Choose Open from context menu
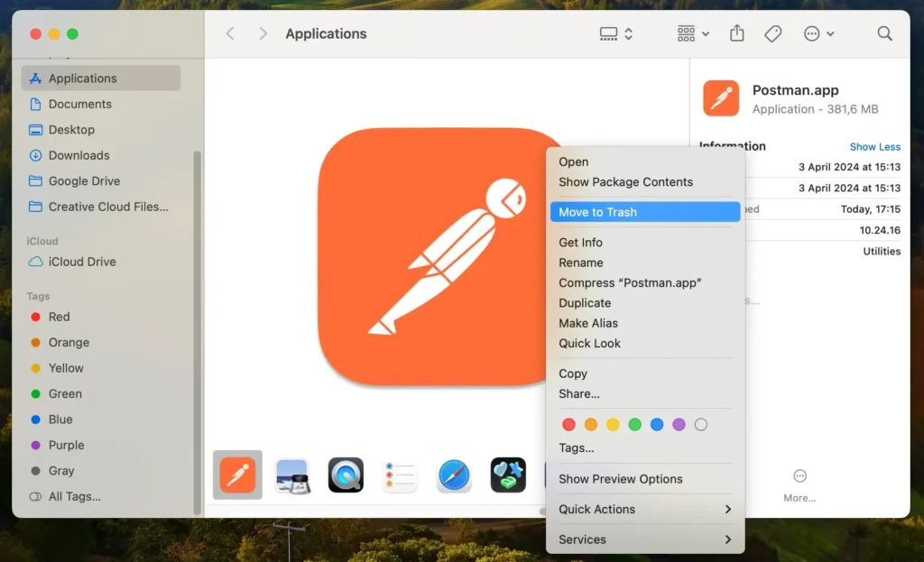 click(645, 161)
